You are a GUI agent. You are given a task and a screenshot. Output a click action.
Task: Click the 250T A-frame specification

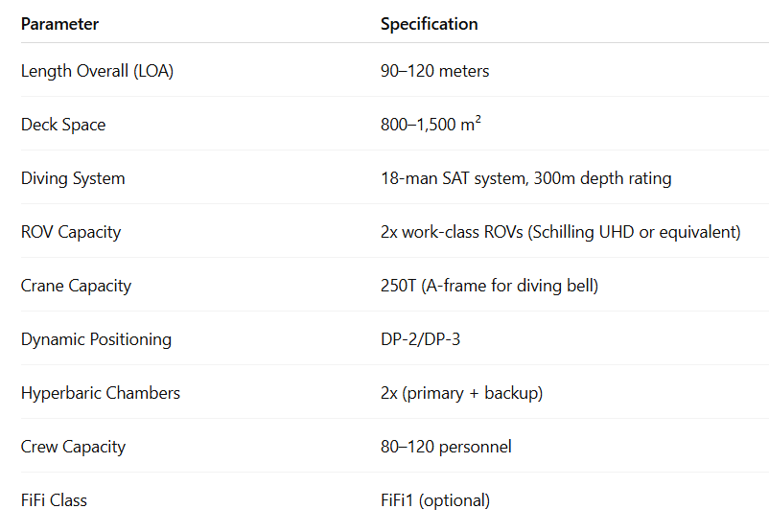[489, 286]
